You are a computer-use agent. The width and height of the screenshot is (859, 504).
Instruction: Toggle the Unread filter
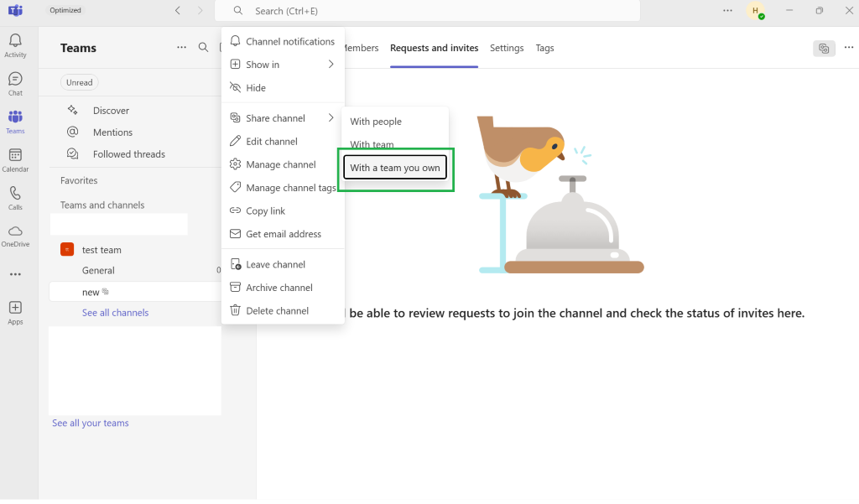pyautogui.click(x=80, y=83)
